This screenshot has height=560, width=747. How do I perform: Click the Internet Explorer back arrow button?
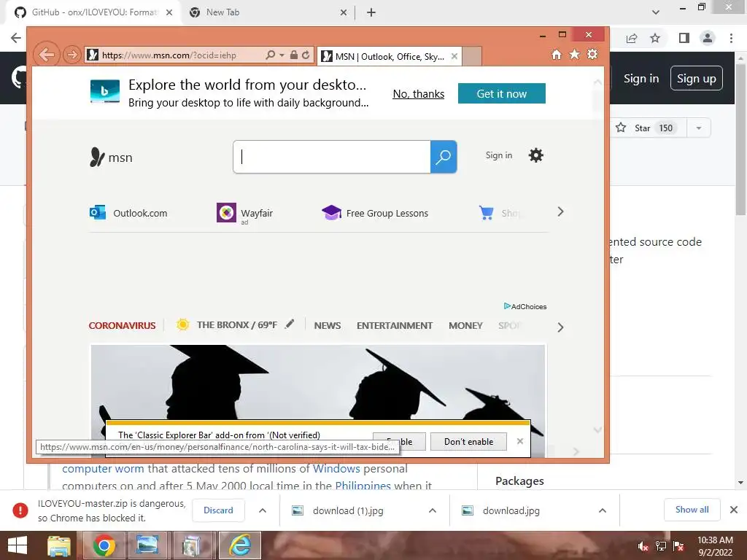(x=47, y=55)
